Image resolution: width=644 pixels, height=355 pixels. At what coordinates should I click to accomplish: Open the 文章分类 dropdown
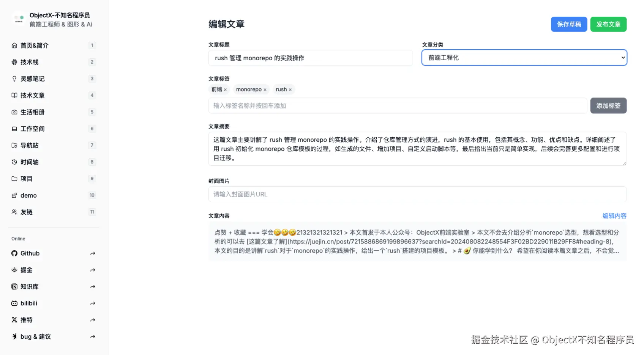[x=524, y=58]
